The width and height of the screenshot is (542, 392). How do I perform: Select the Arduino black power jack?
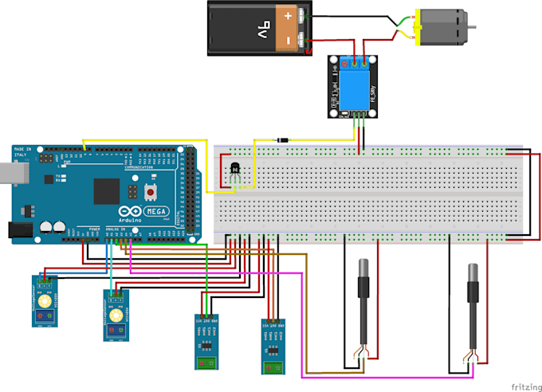pyautogui.click(x=21, y=230)
